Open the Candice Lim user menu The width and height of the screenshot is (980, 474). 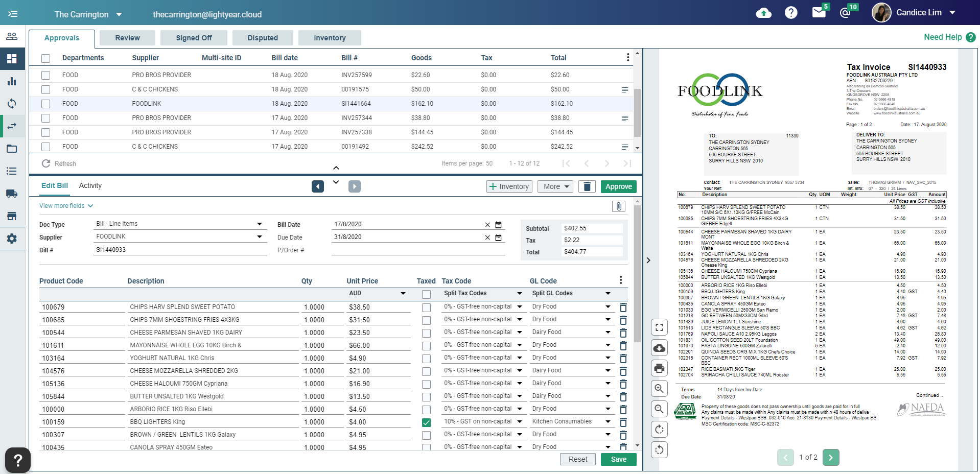pyautogui.click(x=914, y=13)
